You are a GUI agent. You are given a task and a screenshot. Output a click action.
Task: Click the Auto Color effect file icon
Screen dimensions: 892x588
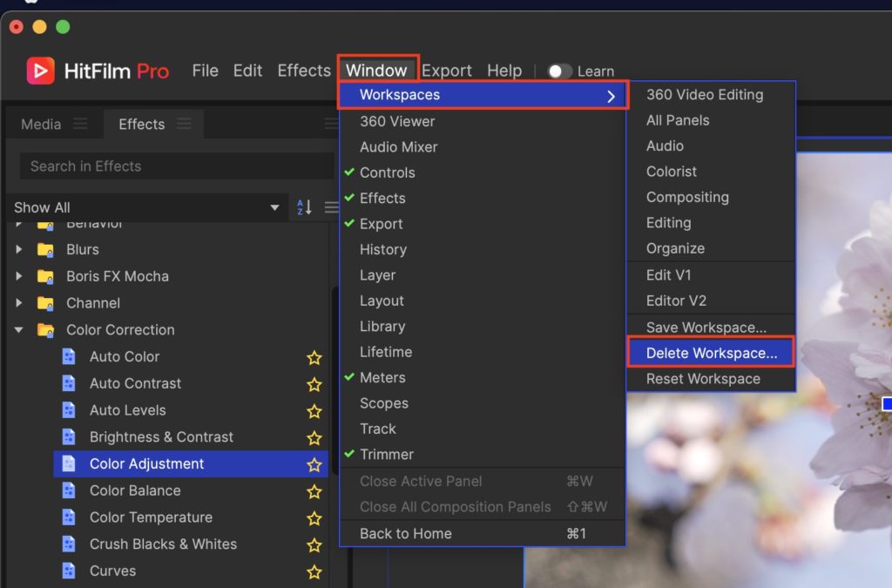click(68, 356)
